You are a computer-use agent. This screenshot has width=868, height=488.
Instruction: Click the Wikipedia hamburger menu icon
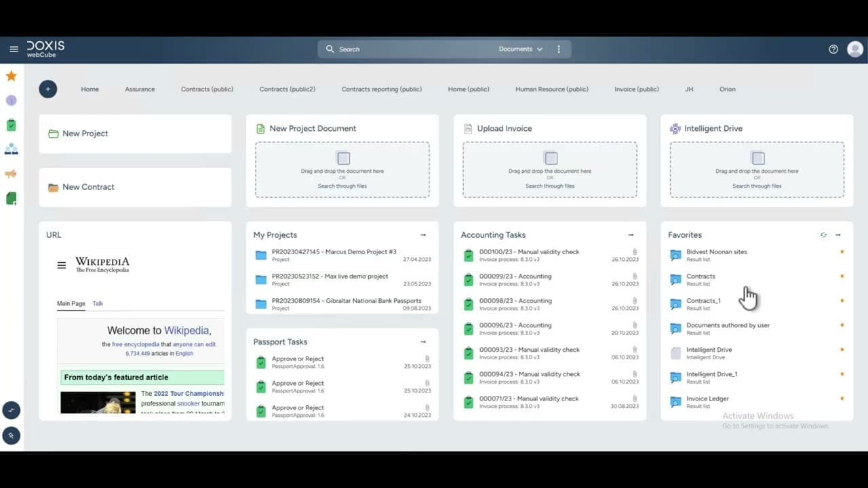point(62,266)
